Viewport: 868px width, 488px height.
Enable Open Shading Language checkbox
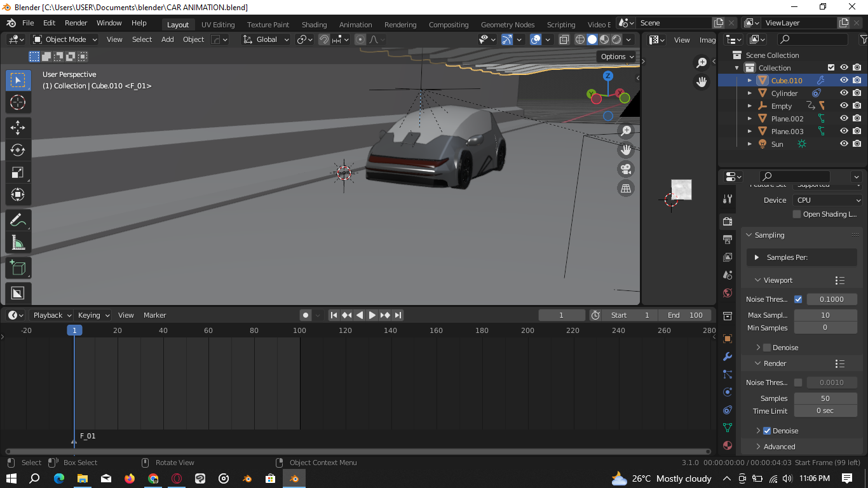(x=797, y=214)
